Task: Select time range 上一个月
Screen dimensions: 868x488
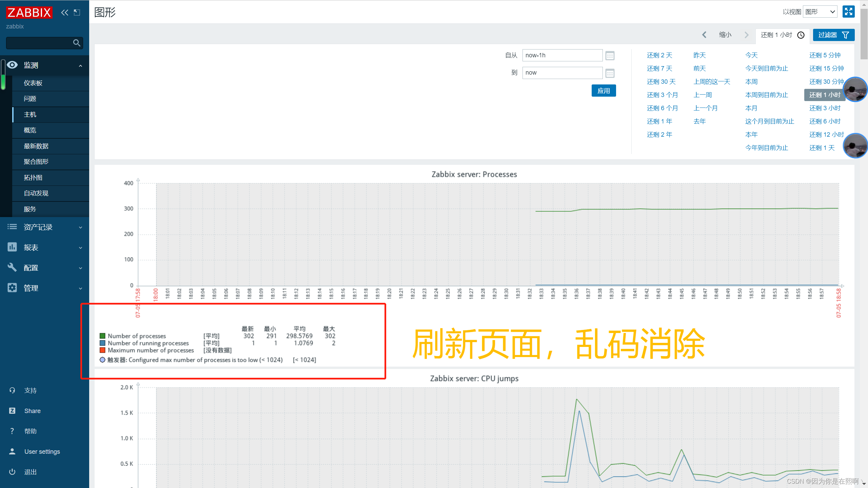Action: point(706,108)
